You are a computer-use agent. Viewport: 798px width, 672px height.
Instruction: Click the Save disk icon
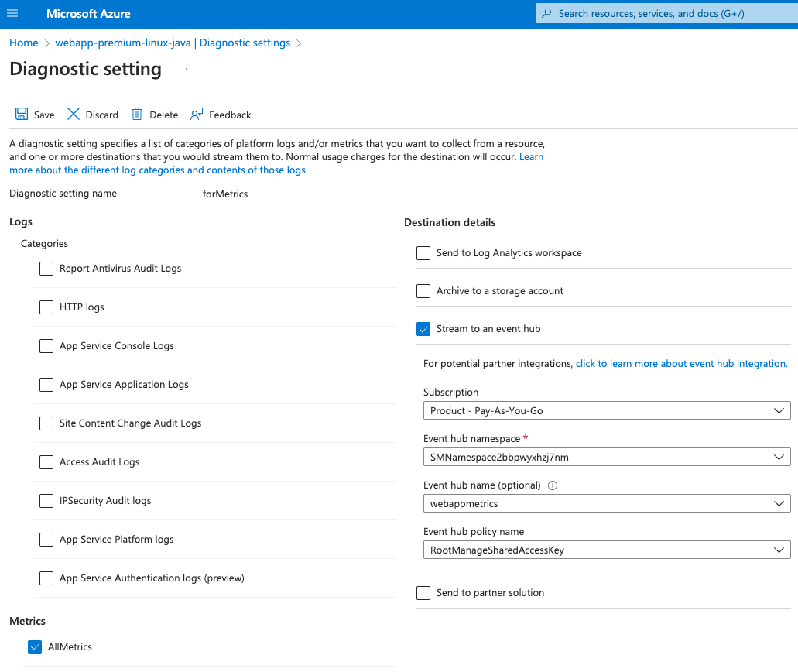tap(22, 114)
